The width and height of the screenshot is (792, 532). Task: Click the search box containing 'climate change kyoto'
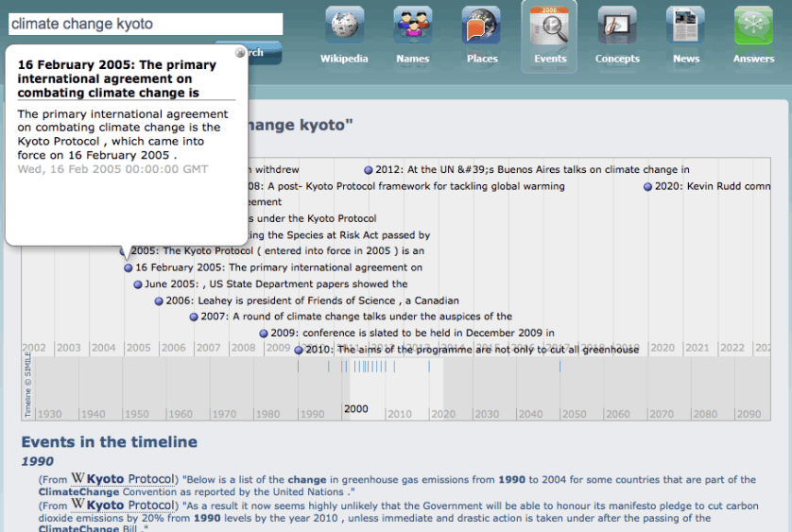click(146, 24)
